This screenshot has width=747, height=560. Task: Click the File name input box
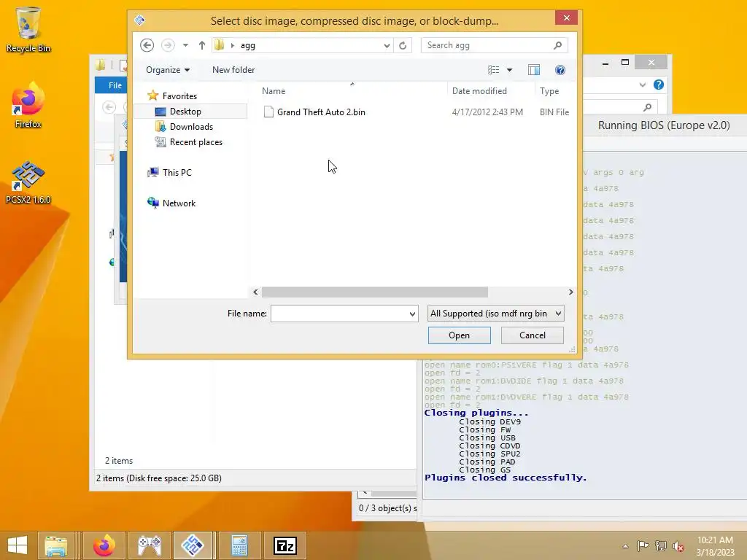pos(339,314)
